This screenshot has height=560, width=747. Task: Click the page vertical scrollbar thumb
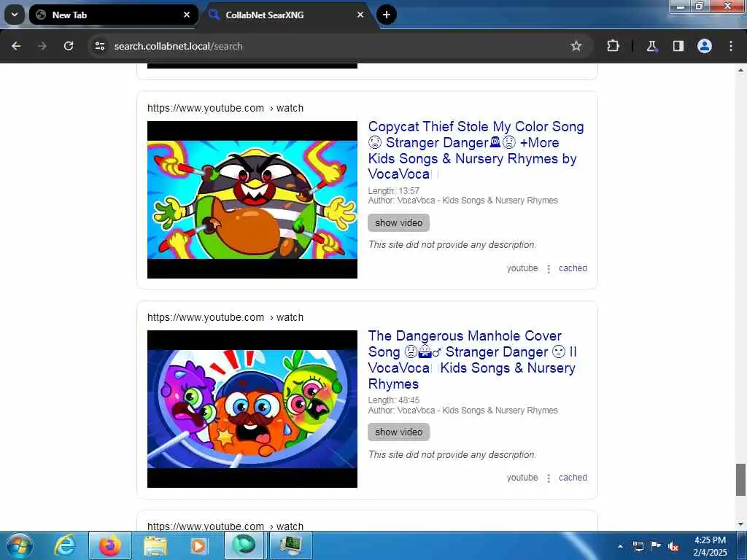[740, 480]
